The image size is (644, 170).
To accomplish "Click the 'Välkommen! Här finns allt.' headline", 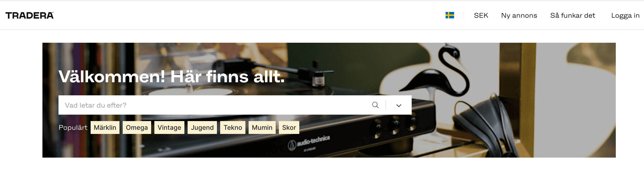I will tap(172, 76).
